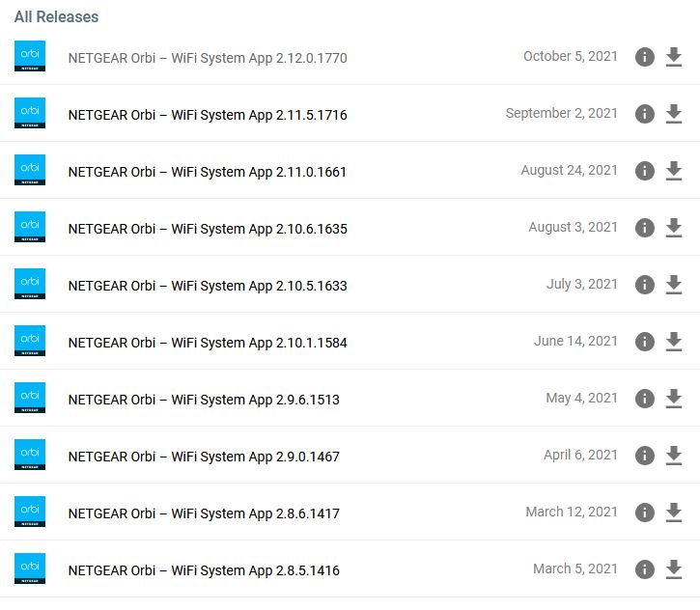Image resolution: width=700 pixels, height=610 pixels.
Task: Open the NETGEAR Orbi 2.10.5.1633 release link
Action: pyautogui.click(x=208, y=286)
